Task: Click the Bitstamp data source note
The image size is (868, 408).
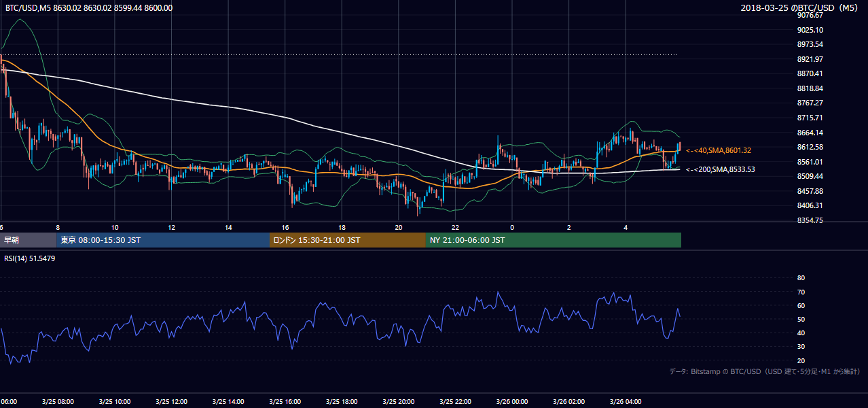Action: [765, 371]
